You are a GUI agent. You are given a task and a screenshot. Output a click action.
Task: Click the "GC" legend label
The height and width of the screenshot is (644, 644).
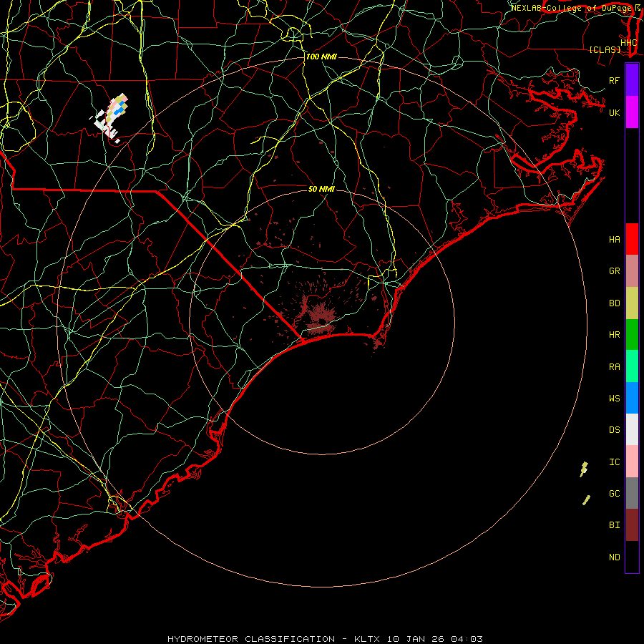click(x=614, y=494)
